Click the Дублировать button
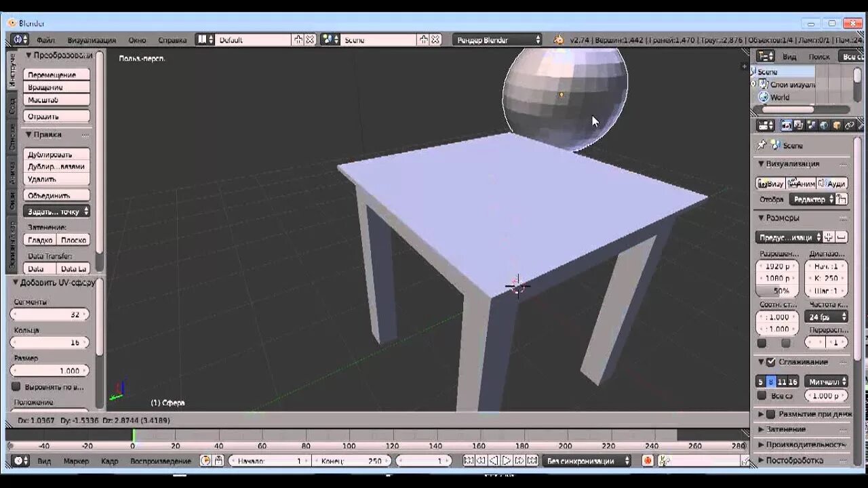The height and width of the screenshot is (488, 868). (x=57, y=154)
